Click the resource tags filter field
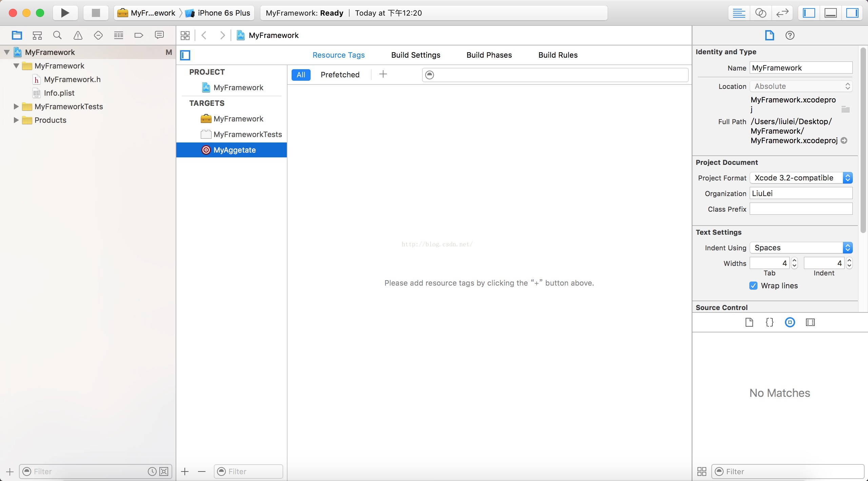This screenshot has width=868, height=481. [x=555, y=75]
